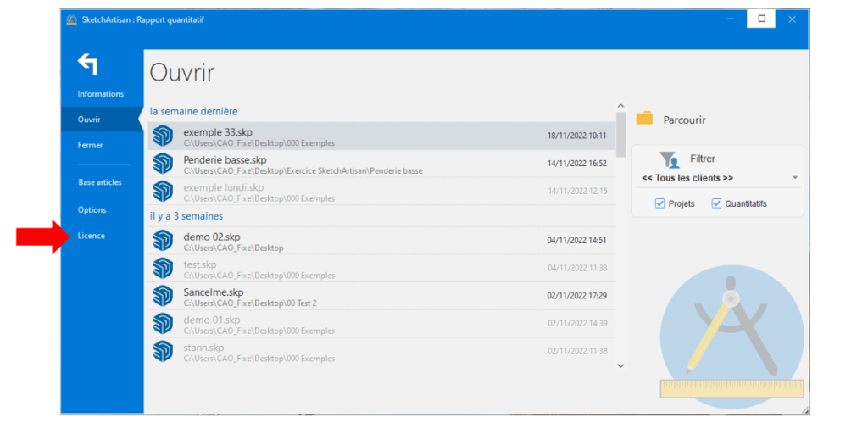The height and width of the screenshot is (423, 868).
Task: Choose Fermer in the sidebar
Action: coord(90,146)
